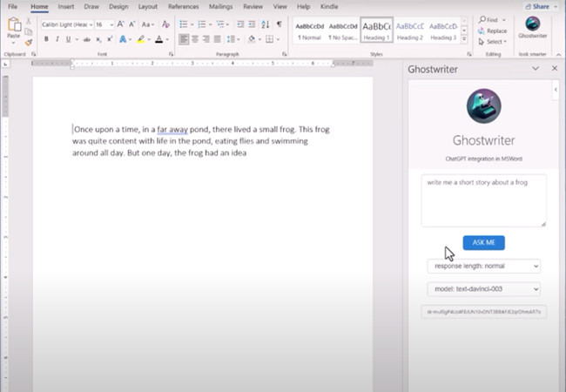
Task: Select the Normal style
Action: 310,30
